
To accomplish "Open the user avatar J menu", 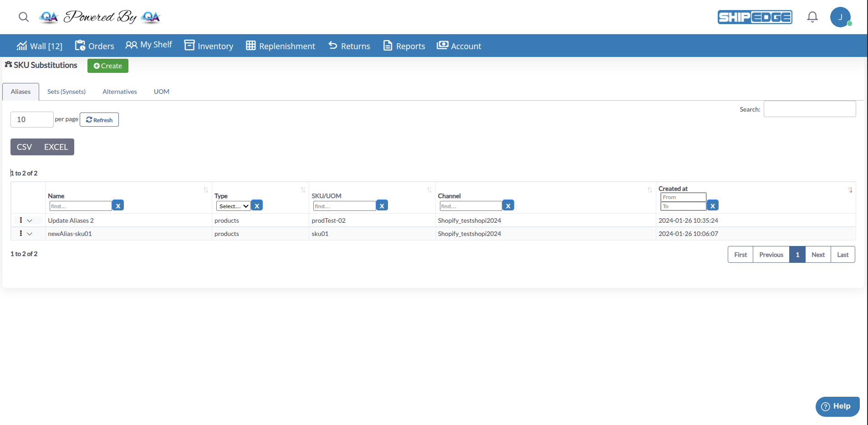I will (x=840, y=17).
